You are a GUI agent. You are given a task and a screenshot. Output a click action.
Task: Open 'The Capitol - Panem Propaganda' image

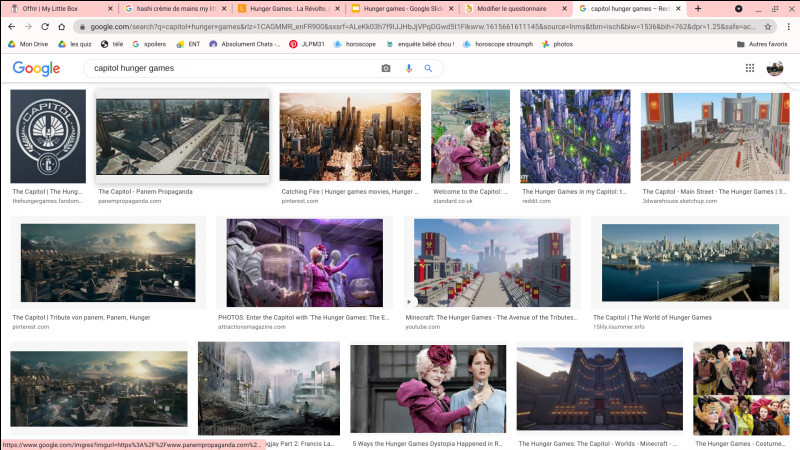(182, 137)
